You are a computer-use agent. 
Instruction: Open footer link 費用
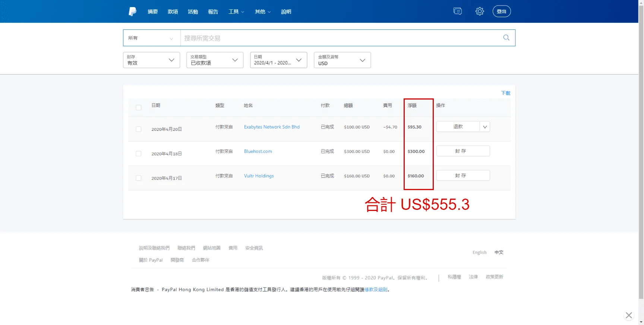tap(233, 248)
